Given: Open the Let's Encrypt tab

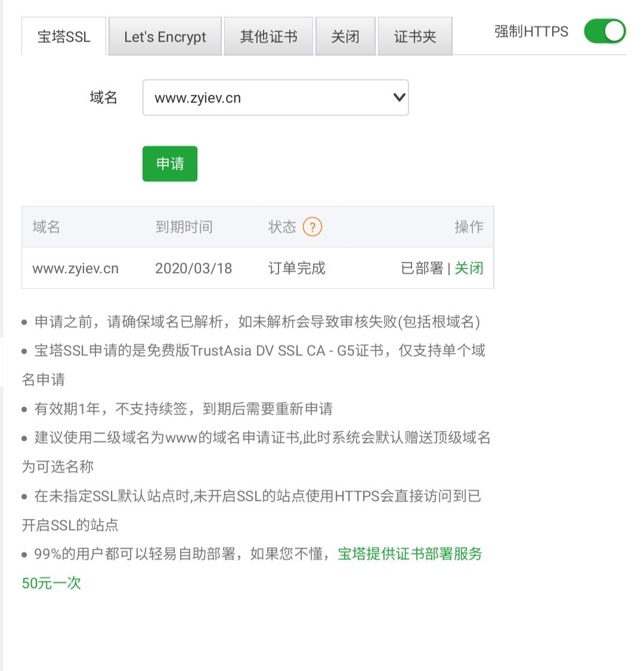Looking at the screenshot, I should [x=165, y=37].
